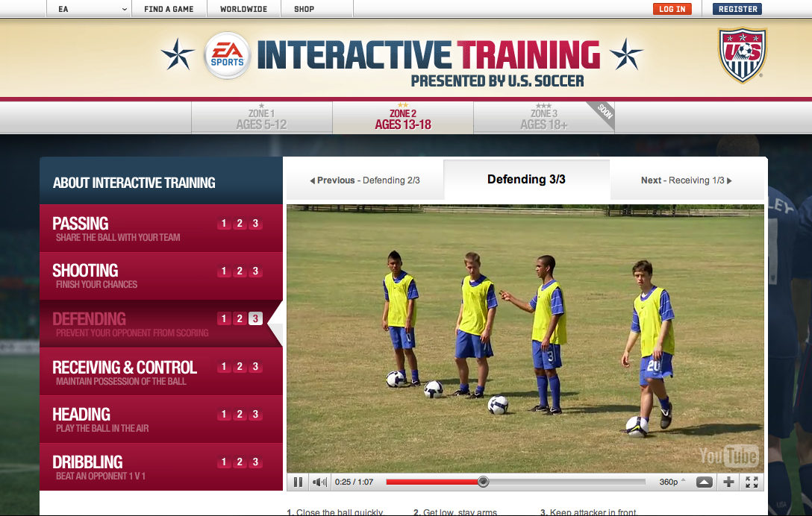Click the Register button
The height and width of the screenshot is (516, 812).
737,9
